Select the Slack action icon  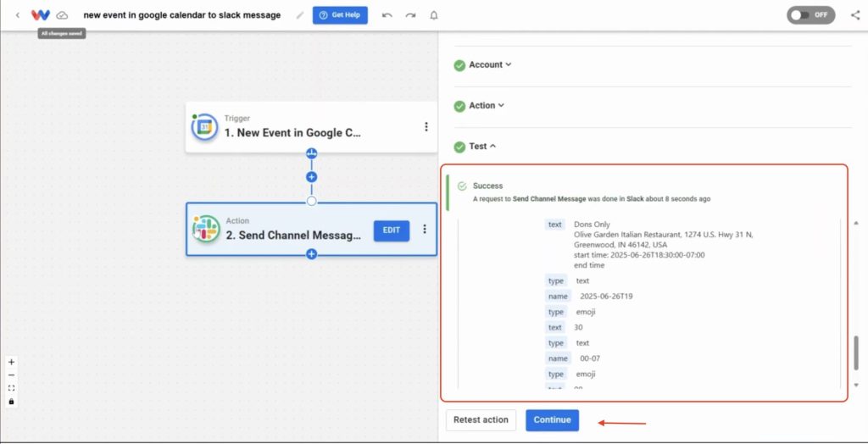tap(206, 229)
